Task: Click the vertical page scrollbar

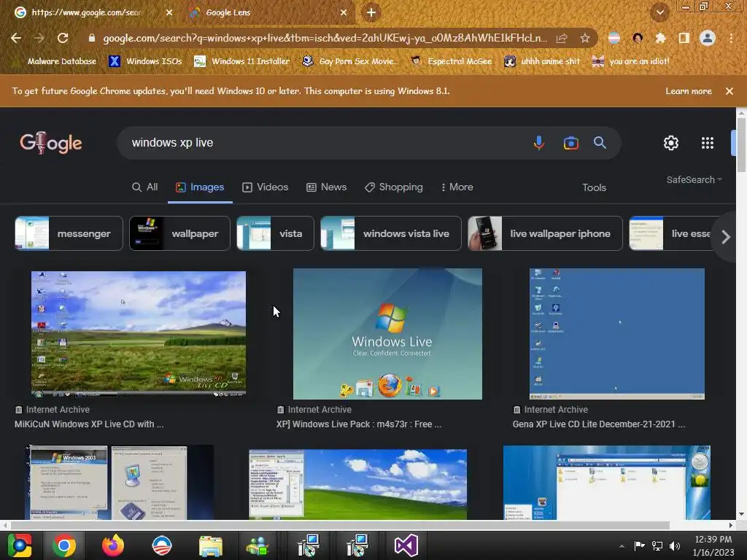Action: 741,145
